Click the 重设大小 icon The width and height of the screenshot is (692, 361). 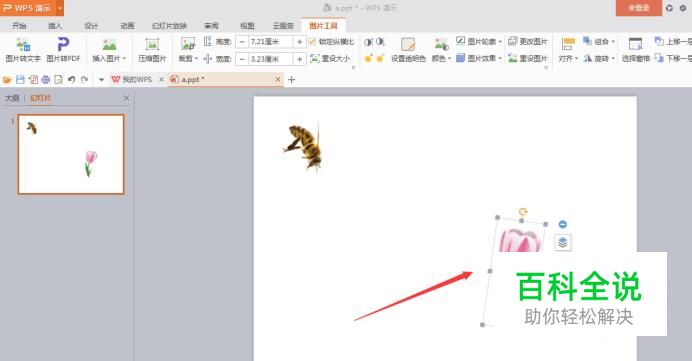315,58
